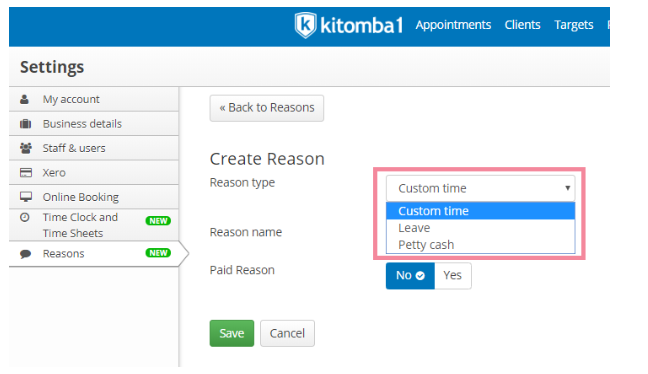The image size is (648, 374).
Task: Select the highlighted Custom time option
Action: click(x=480, y=211)
